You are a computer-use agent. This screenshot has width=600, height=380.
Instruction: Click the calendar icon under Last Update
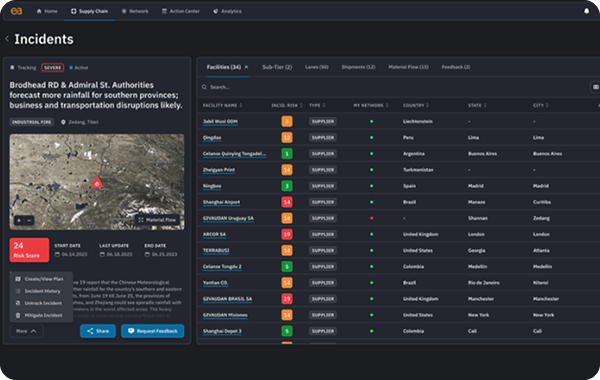[102, 254]
